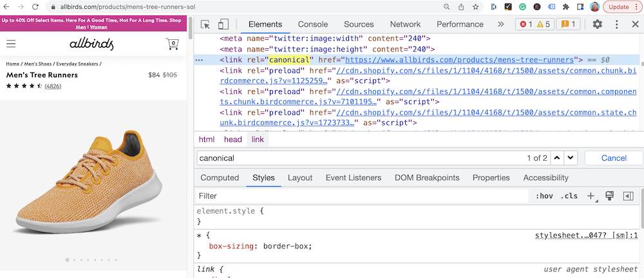Open the Men's Shoes breadcrumb link
This screenshot has width=644, height=278.
point(38,64)
